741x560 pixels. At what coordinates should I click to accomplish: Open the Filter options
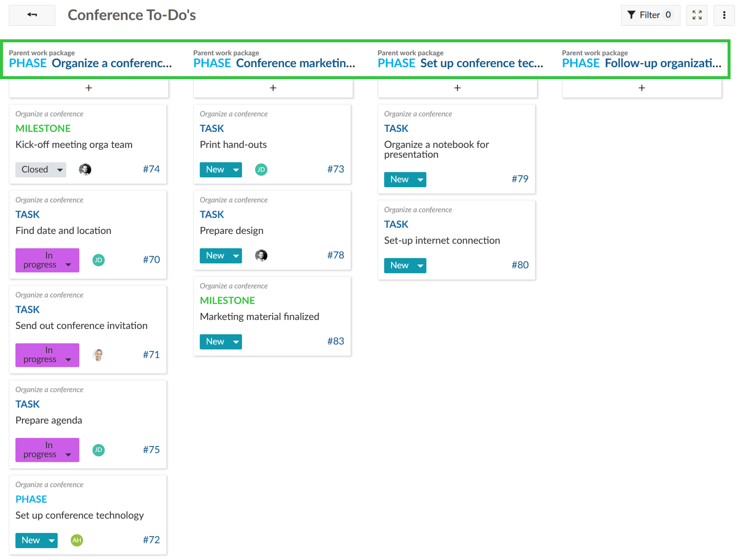[649, 15]
